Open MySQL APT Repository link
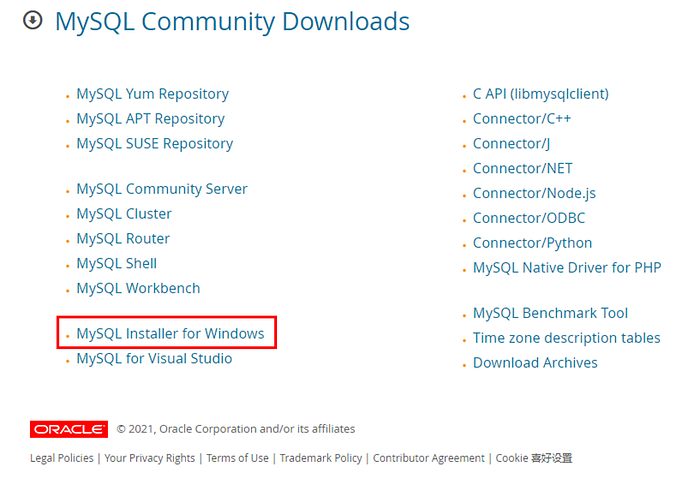Viewport: 700px width, 498px height. (x=150, y=119)
